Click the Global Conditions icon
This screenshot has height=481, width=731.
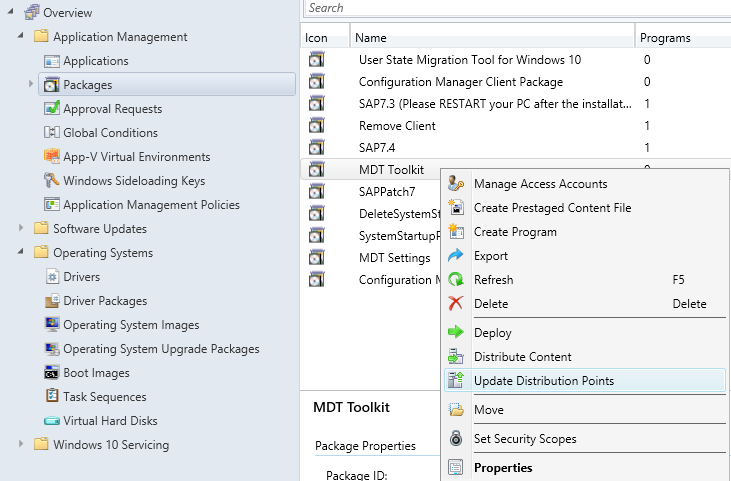pyautogui.click(x=52, y=133)
